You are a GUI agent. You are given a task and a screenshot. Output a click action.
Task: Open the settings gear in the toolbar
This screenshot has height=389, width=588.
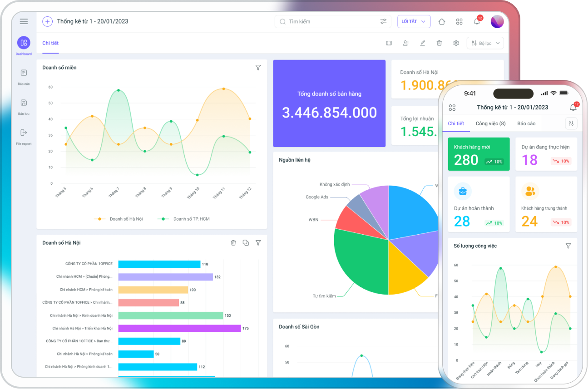[456, 43]
